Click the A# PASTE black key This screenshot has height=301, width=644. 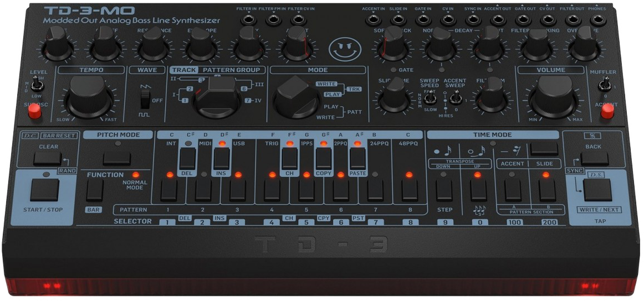[x=357, y=159]
